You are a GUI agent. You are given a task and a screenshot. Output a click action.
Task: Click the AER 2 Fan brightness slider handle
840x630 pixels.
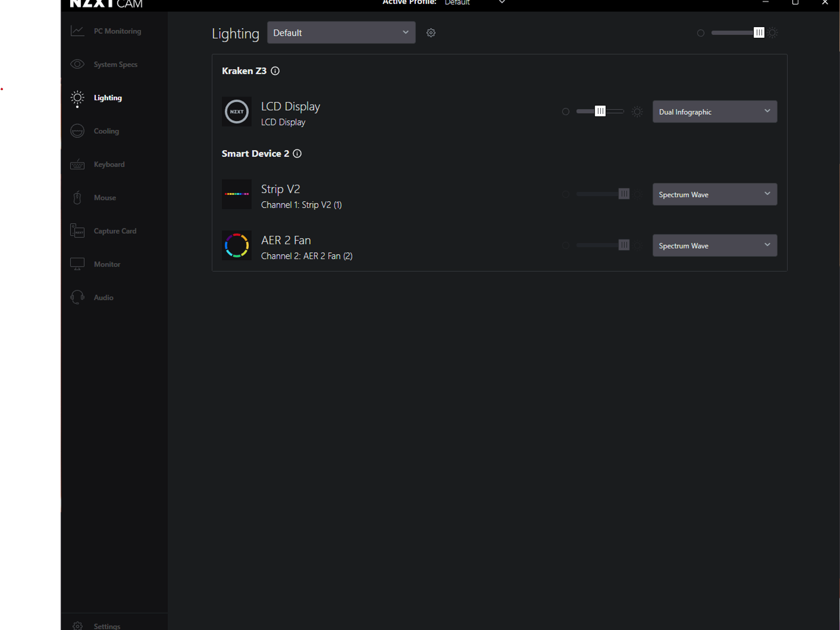(624, 245)
